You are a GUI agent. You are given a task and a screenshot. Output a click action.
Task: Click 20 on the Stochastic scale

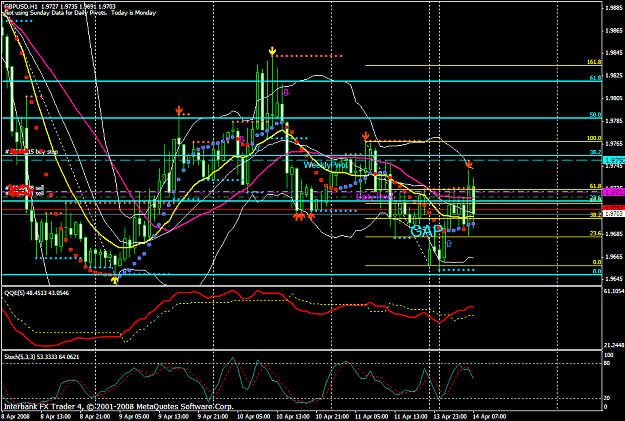[607, 398]
